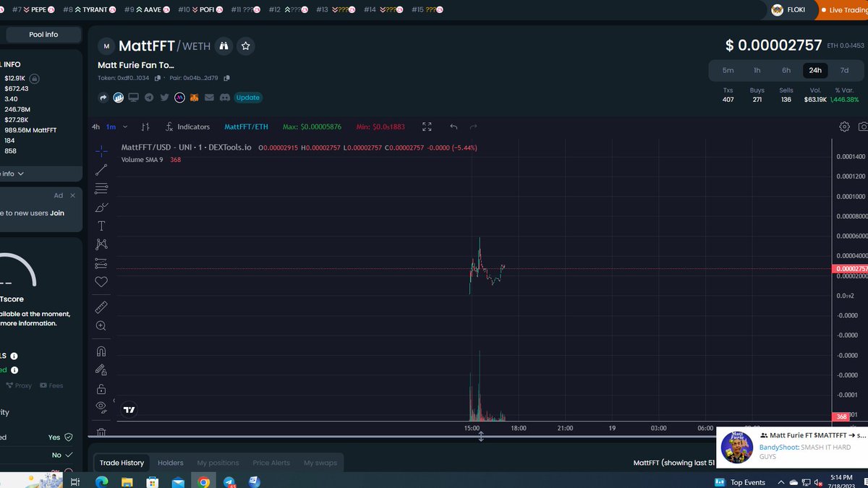The width and height of the screenshot is (868, 488).
Task: Click the email envelope icon
Action: click(209, 98)
